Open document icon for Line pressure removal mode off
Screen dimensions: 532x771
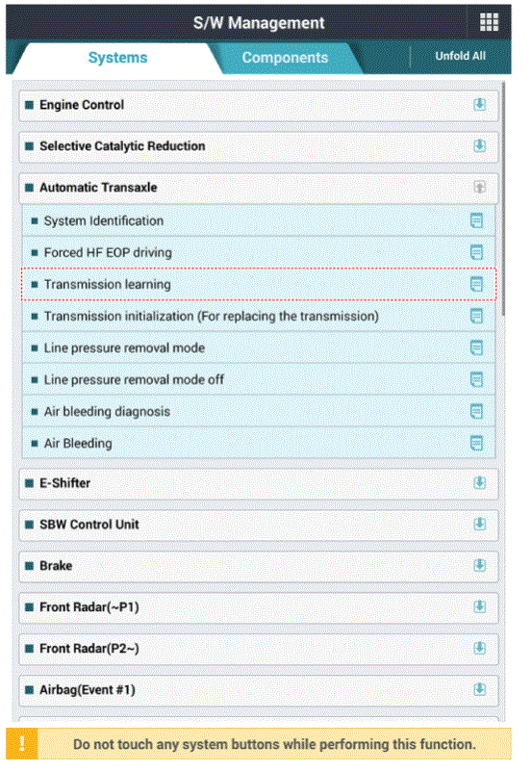[476, 379]
